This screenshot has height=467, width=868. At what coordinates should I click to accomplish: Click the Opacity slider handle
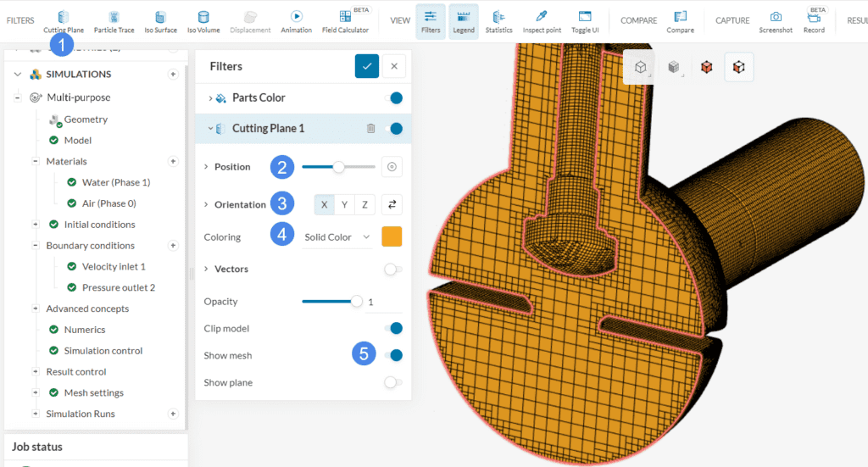(357, 301)
